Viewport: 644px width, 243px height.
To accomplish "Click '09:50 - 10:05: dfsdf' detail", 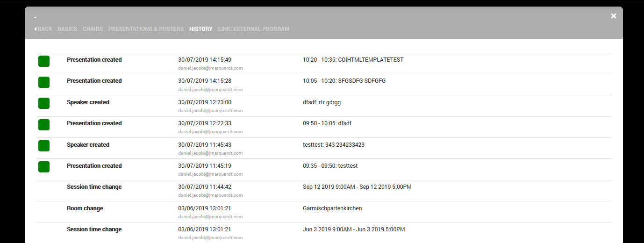I will (x=327, y=123).
